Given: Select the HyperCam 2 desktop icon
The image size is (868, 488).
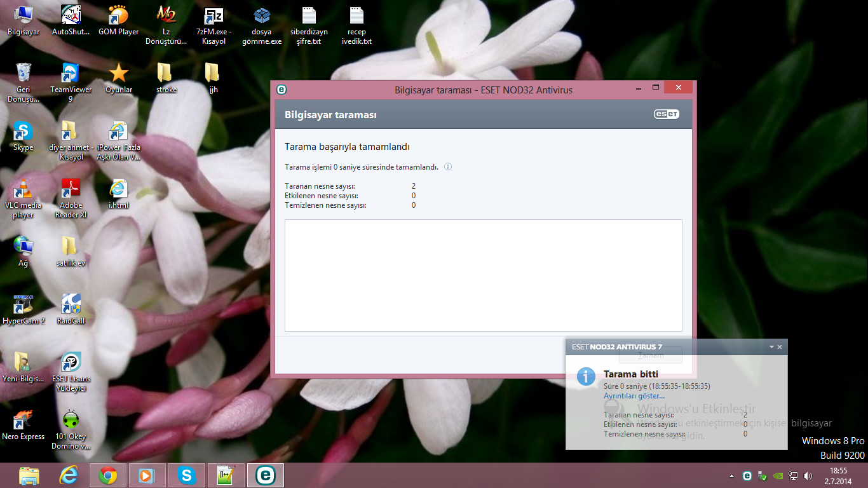Looking at the screenshot, I should [x=24, y=309].
